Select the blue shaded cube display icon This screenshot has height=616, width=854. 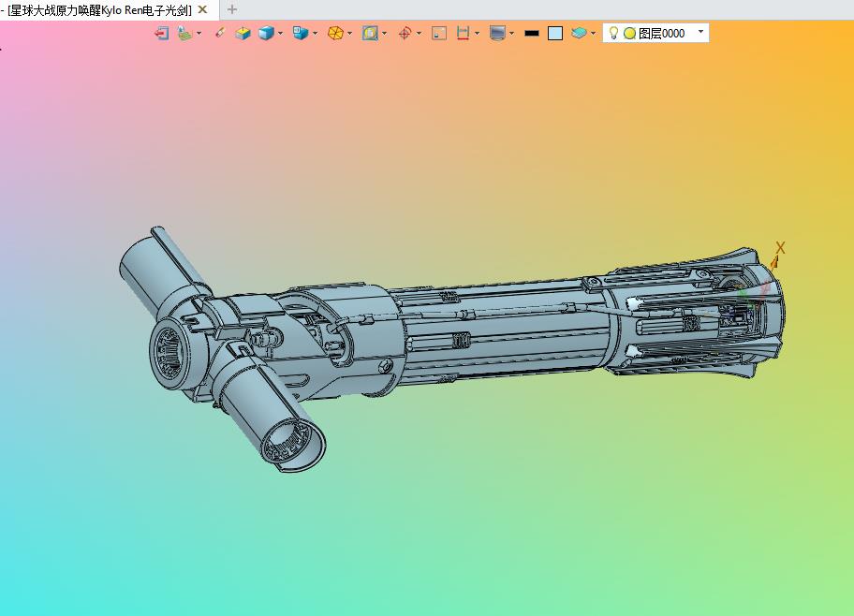(x=266, y=33)
